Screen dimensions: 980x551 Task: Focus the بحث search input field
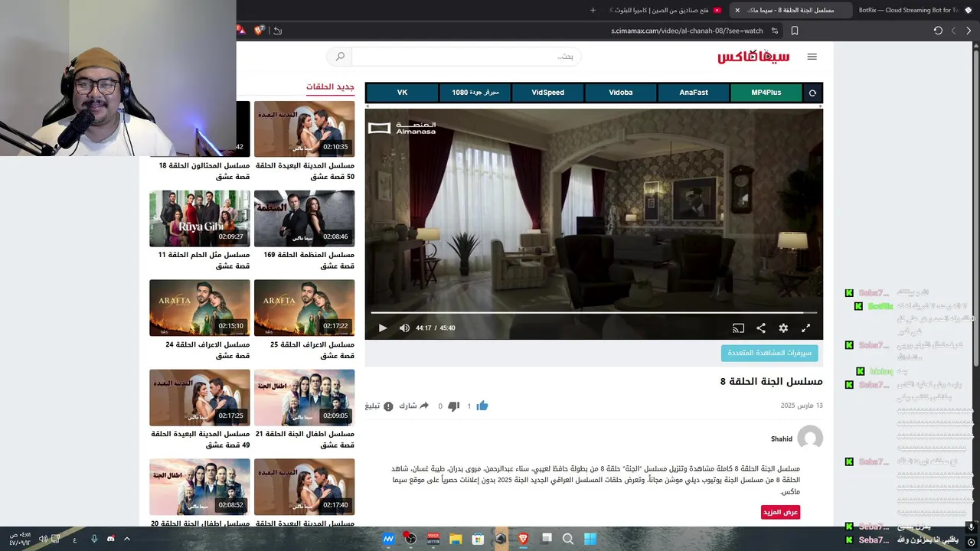click(x=465, y=57)
